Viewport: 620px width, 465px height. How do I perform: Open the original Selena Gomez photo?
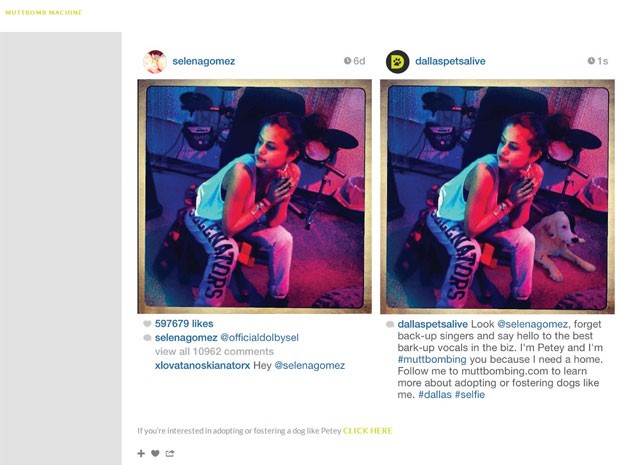254,197
